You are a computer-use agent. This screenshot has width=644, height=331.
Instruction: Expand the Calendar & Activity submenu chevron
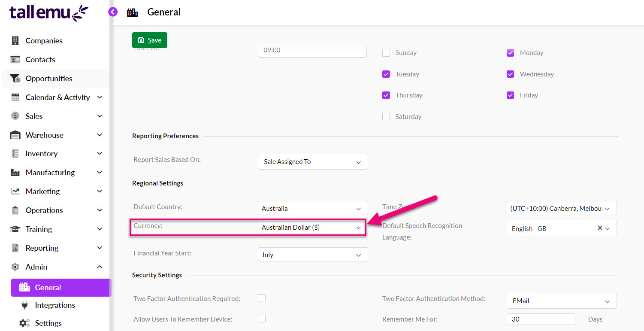tap(100, 97)
